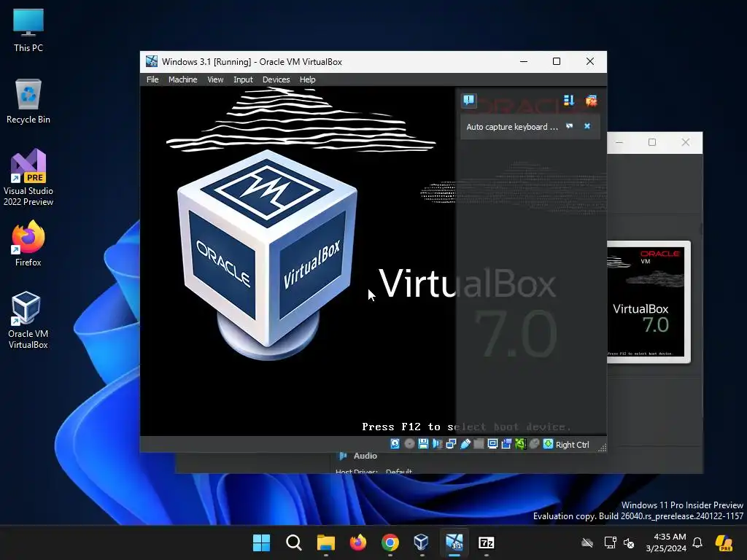Click the recording indicator in status bar
The image size is (747, 560).
pyautogui.click(x=506, y=444)
